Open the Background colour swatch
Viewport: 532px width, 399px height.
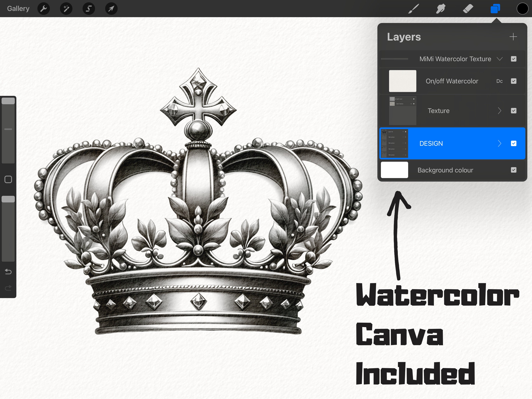coord(395,170)
